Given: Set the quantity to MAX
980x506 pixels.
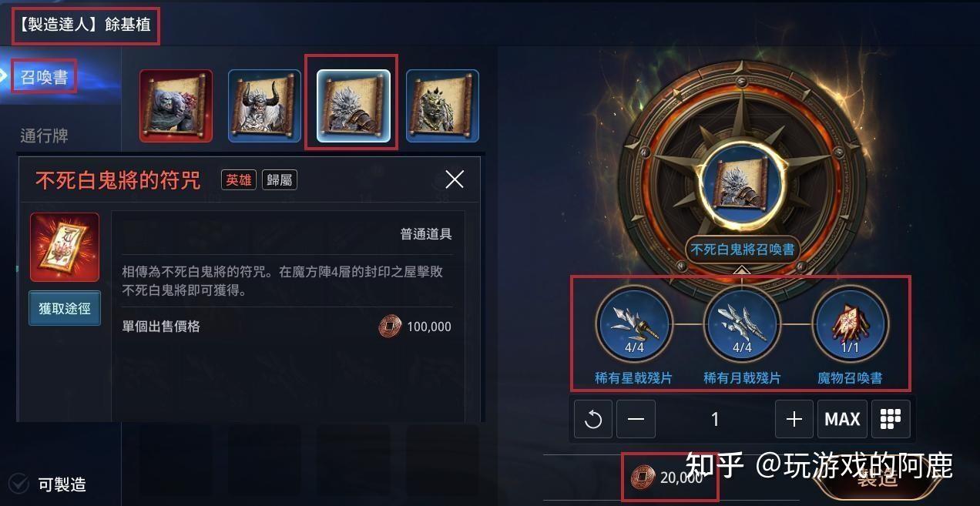Looking at the screenshot, I should tap(842, 419).
